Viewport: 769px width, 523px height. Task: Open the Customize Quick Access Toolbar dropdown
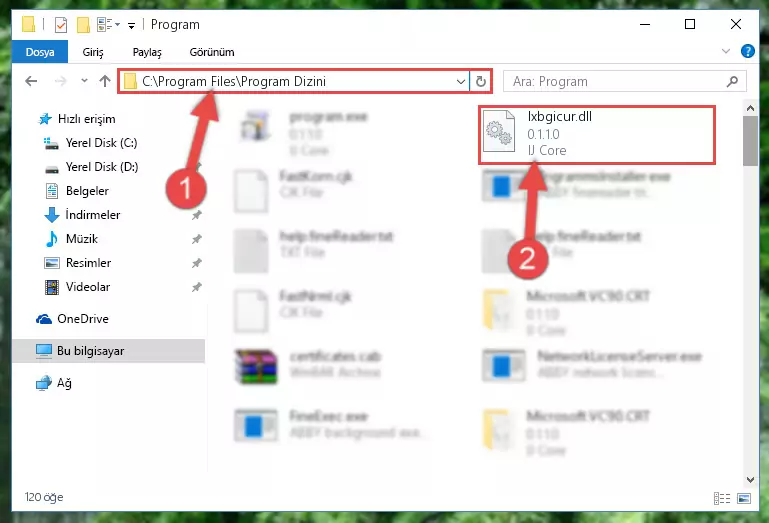point(131,26)
